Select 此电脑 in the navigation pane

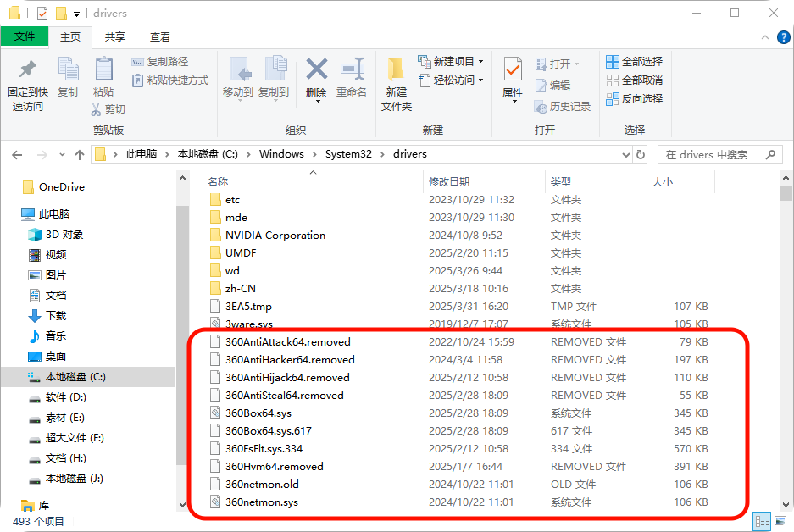(46, 214)
